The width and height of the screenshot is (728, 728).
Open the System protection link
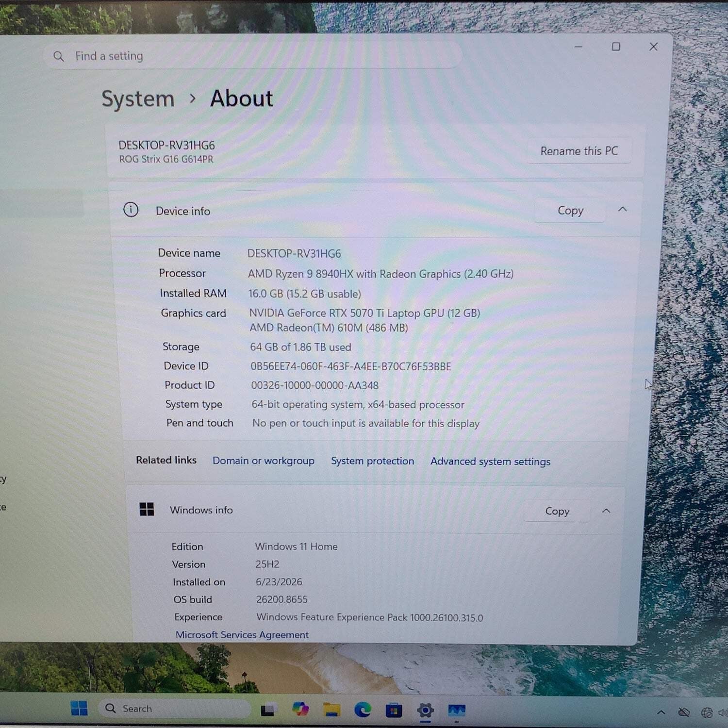point(373,461)
